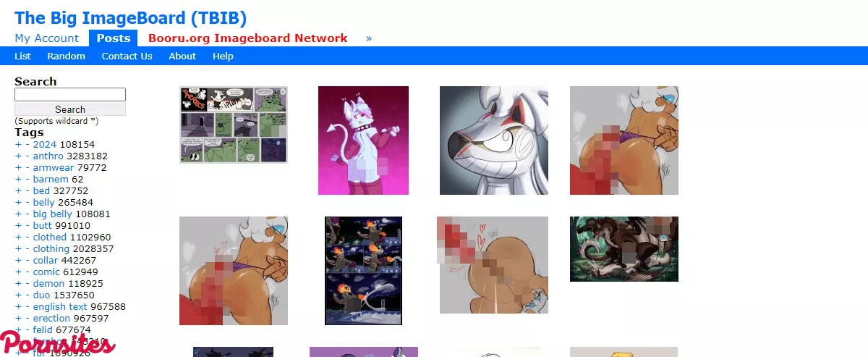Click the english text tag link
The height and width of the screenshot is (357, 868).
pyautogui.click(x=60, y=307)
